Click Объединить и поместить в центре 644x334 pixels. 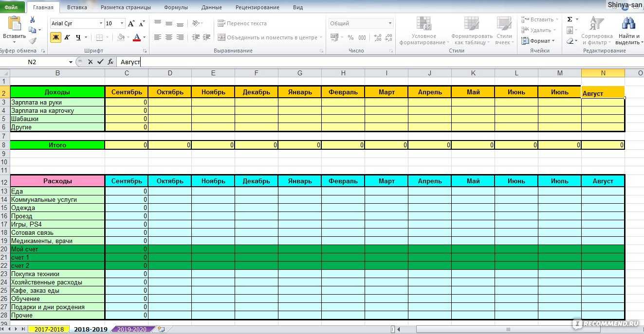pos(271,37)
